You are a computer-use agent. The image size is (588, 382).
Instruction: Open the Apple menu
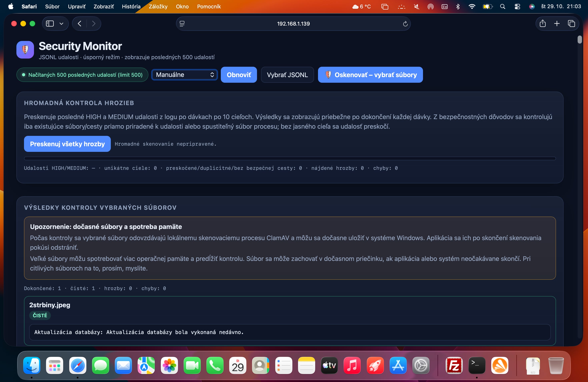[x=11, y=6]
